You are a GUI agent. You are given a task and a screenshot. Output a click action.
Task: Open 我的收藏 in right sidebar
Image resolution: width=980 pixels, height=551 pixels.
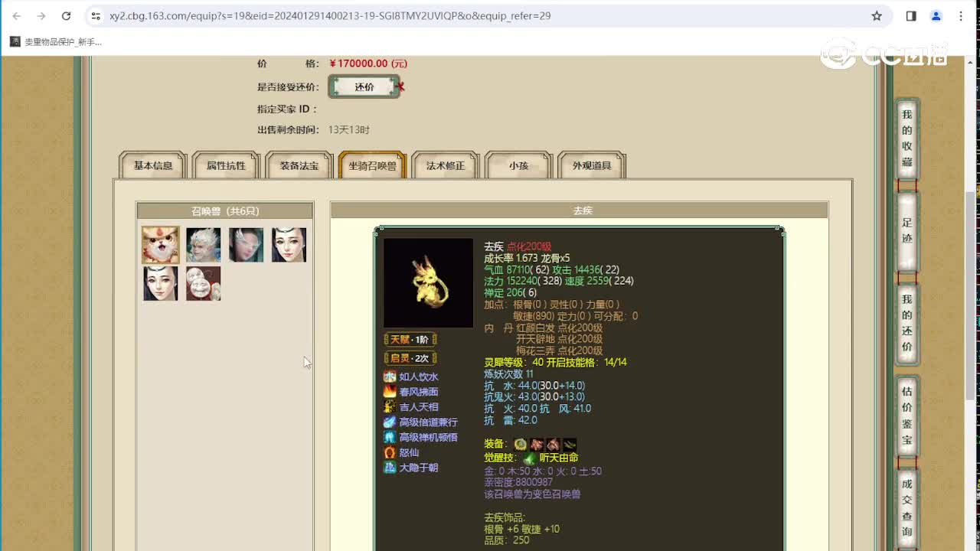[906, 139]
